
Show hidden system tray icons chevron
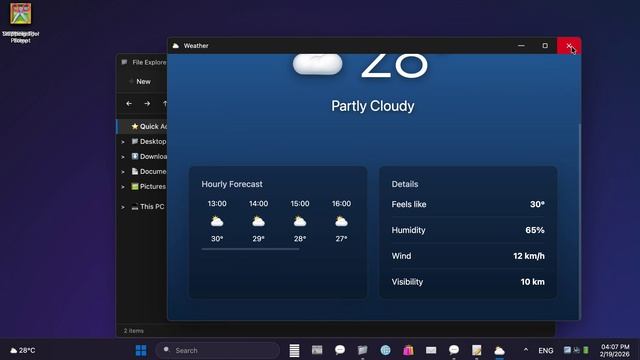coord(526,350)
